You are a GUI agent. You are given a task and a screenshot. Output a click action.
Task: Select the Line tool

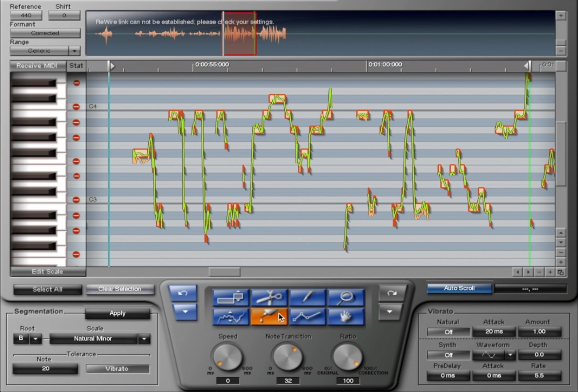307,317
